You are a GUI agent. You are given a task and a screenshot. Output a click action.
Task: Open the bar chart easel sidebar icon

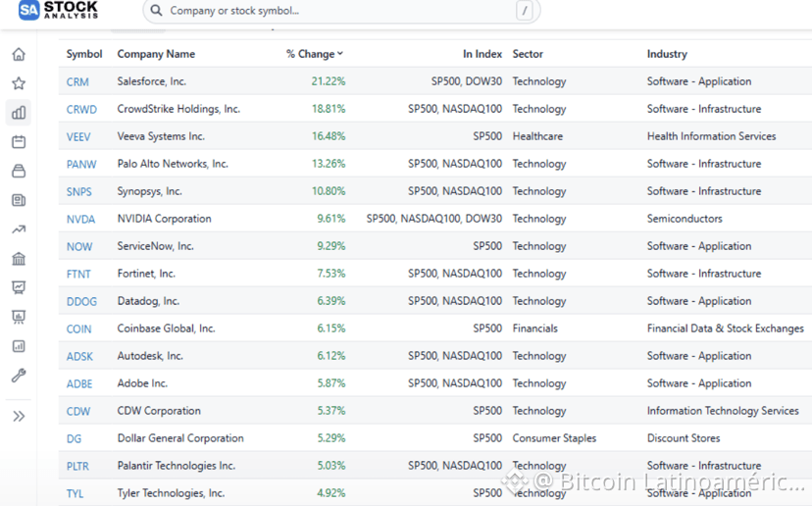(x=19, y=317)
